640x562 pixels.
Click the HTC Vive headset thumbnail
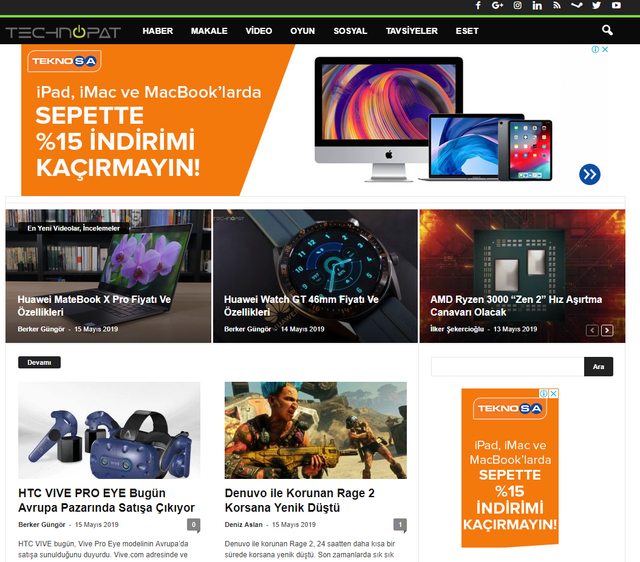[x=109, y=430]
